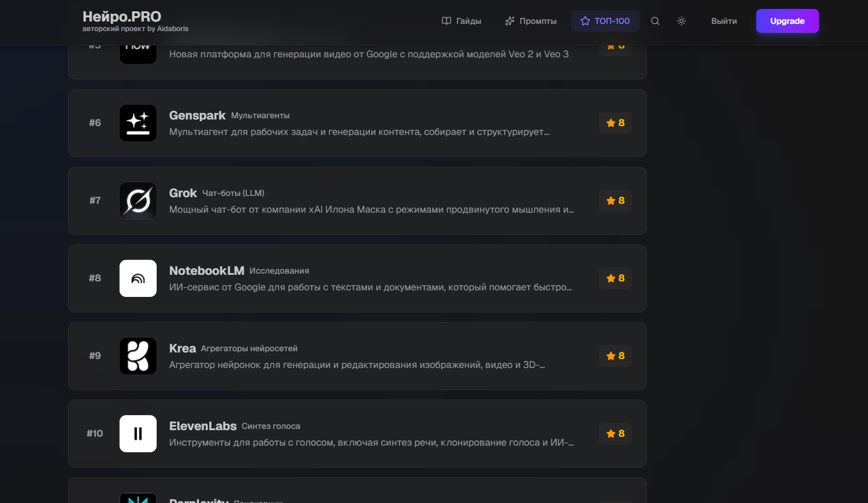
Task: Open the Промпты menu item
Action: pyautogui.click(x=531, y=21)
